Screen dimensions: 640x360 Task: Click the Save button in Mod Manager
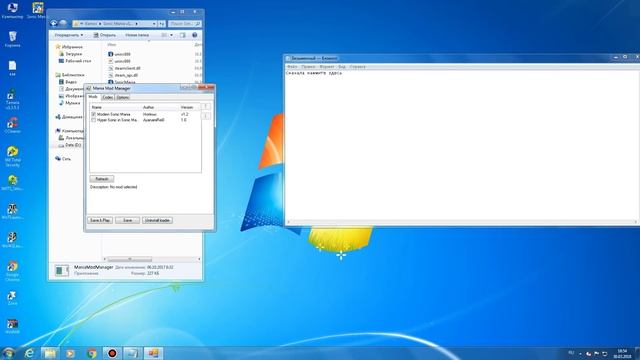pyautogui.click(x=127, y=220)
